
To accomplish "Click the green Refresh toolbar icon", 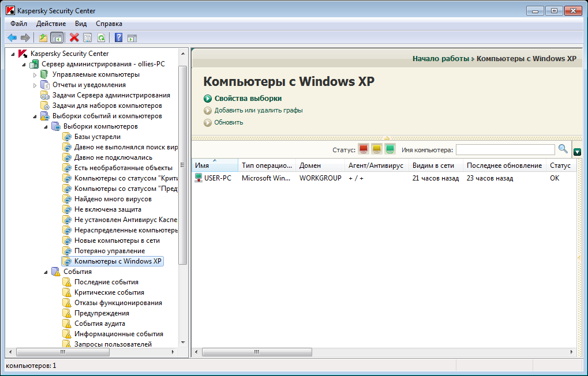I will click(101, 37).
